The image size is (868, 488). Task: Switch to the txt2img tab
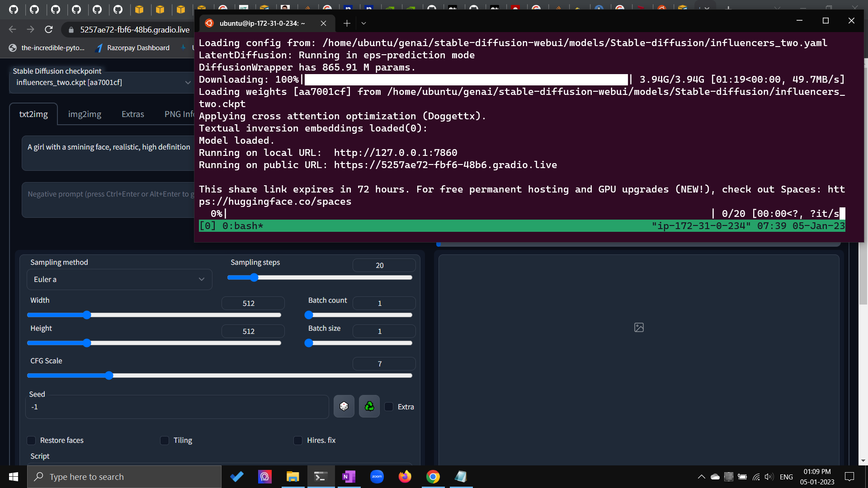point(33,114)
